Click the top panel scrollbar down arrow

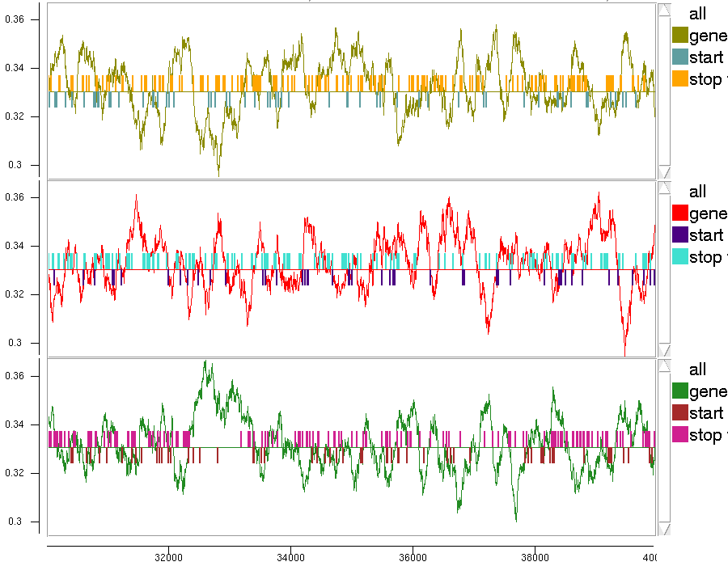664,172
